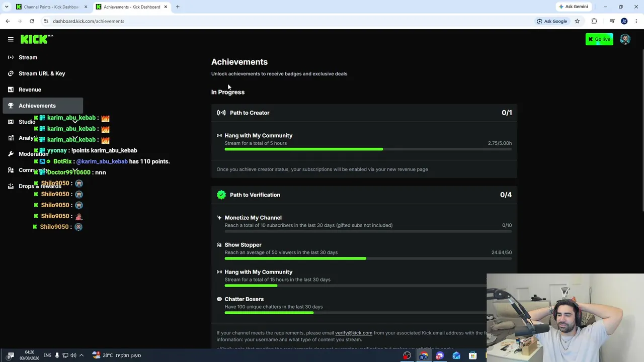The height and width of the screenshot is (362, 644).
Task: Click the Go live button
Action: (599, 39)
